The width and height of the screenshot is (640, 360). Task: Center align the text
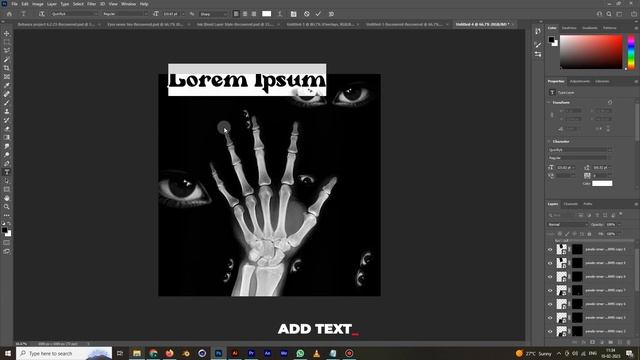pyautogui.click(x=245, y=14)
